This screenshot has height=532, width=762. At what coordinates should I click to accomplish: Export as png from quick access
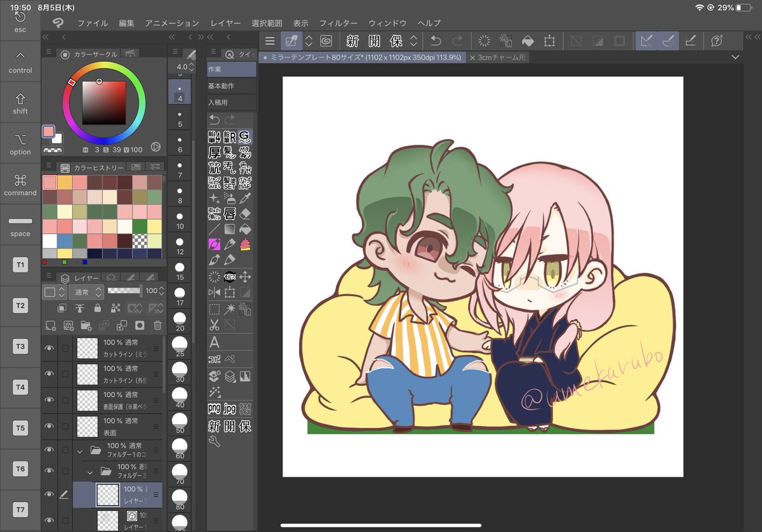[x=214, y=408]
